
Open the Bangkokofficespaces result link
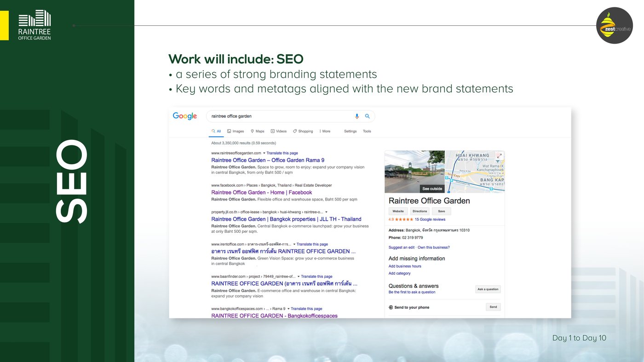[274, 316]
